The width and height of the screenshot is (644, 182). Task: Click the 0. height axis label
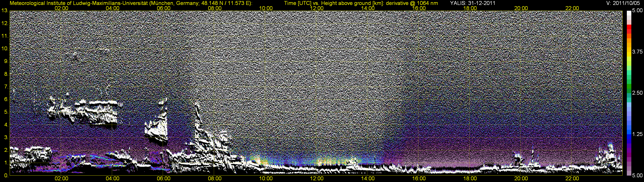coord(6,176)
